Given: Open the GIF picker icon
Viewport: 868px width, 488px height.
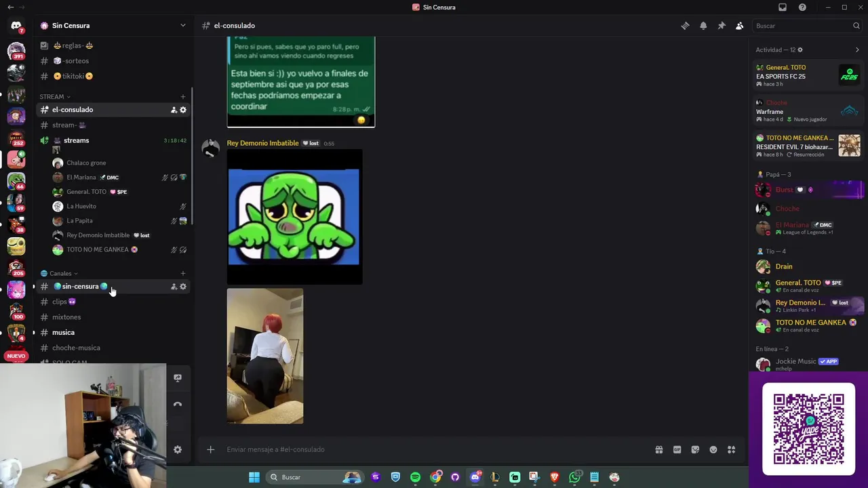Looking at the screenshot, I should tap(677, 449).
